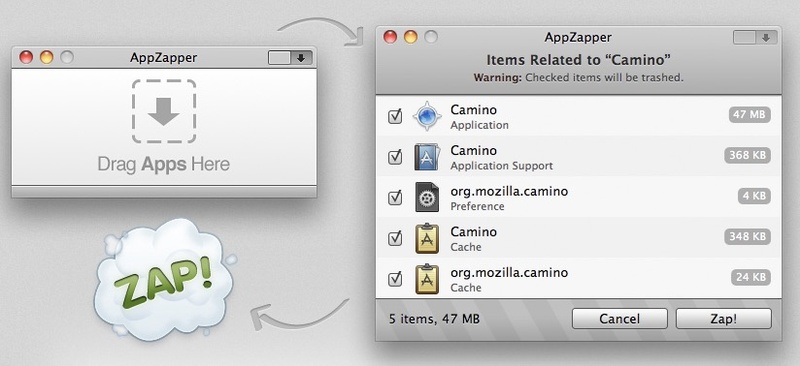Uncheck the org.mozilla.camino Preference checkbox
The width and height of the screenshot is (800, 366).
point(395,198)
